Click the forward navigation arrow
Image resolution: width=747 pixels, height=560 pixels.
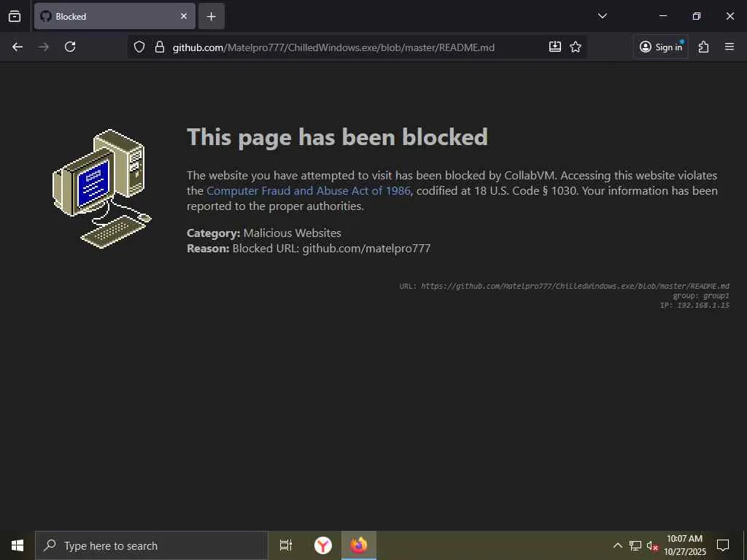pyautogui.click(x=44, y=47)
